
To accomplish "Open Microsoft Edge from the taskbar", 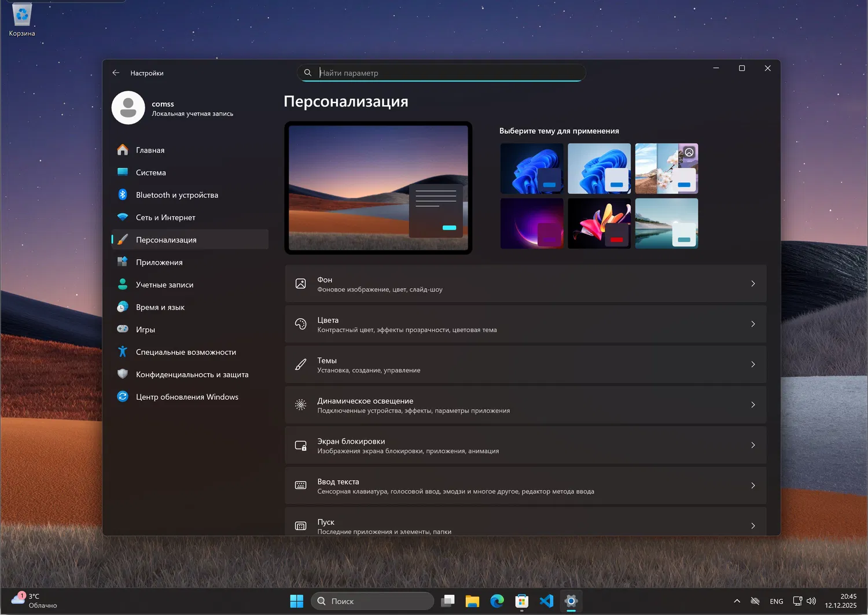I will coord(497,601).
